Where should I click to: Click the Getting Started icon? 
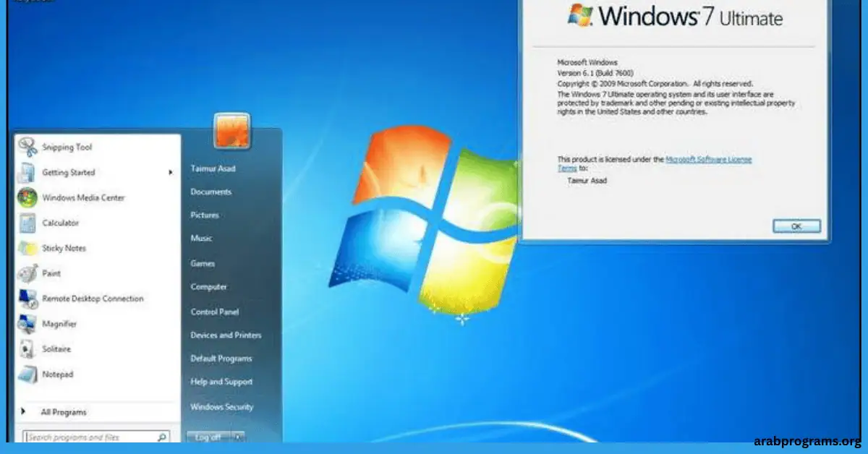27,173
